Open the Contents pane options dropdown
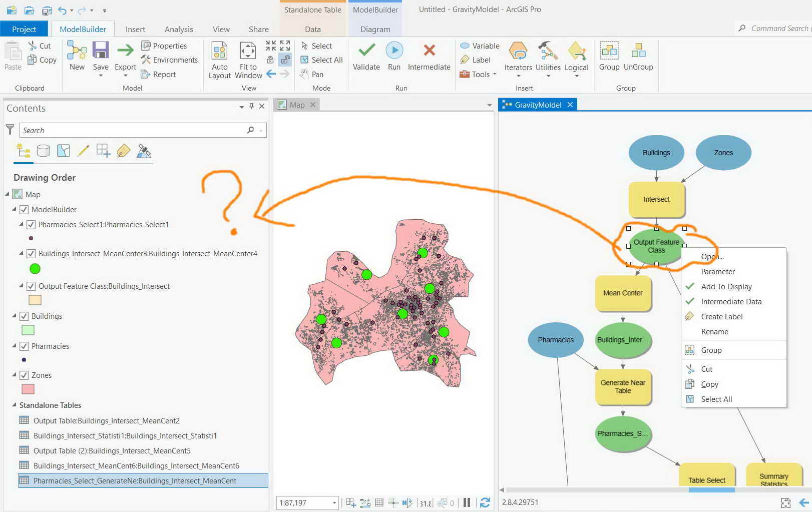Image resolution: width=812 pixels, height=512 pixels. (242, 107)
